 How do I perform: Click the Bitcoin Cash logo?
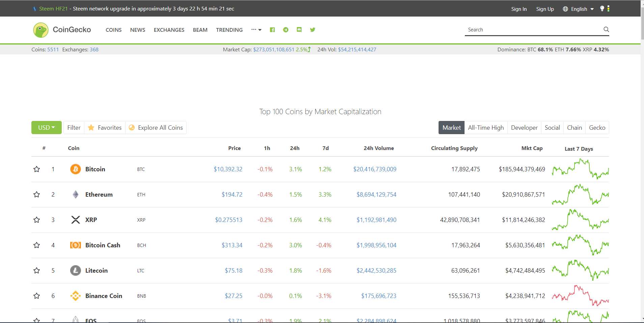pos(76,245)
